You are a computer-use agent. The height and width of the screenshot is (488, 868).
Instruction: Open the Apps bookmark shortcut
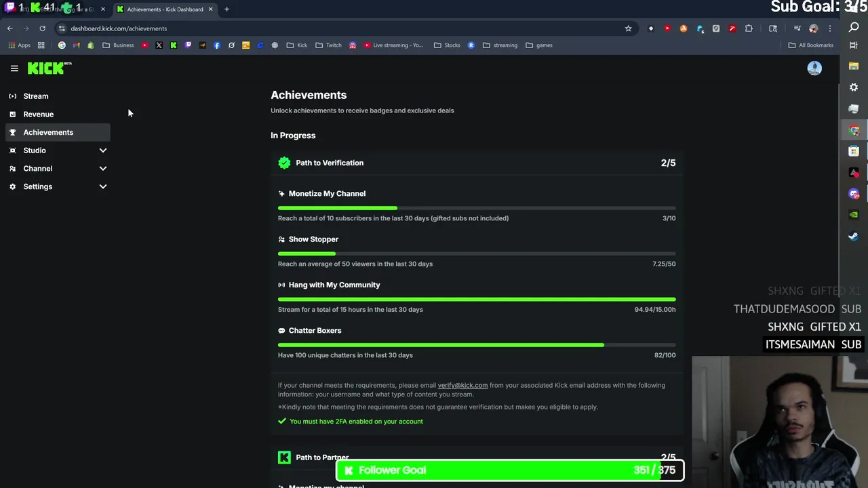click(x=20, y=45)
